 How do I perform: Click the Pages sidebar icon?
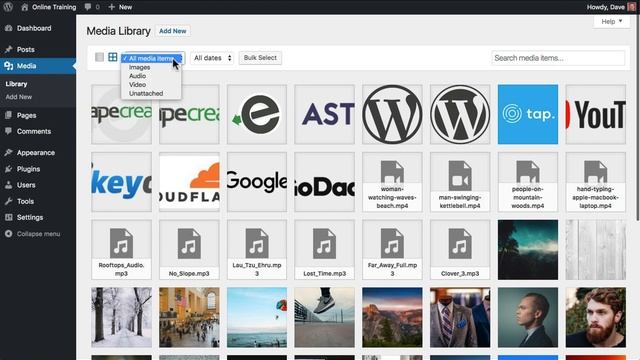[9, 115]
